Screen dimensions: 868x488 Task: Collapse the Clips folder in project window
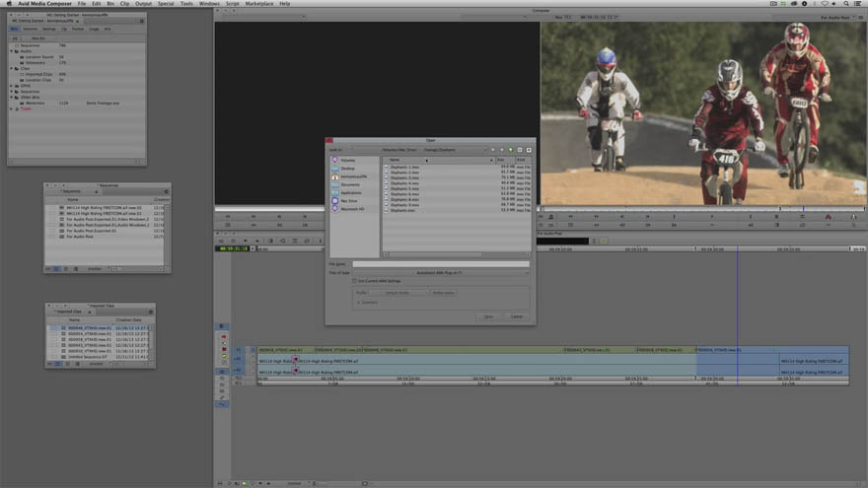click(12, 69)
